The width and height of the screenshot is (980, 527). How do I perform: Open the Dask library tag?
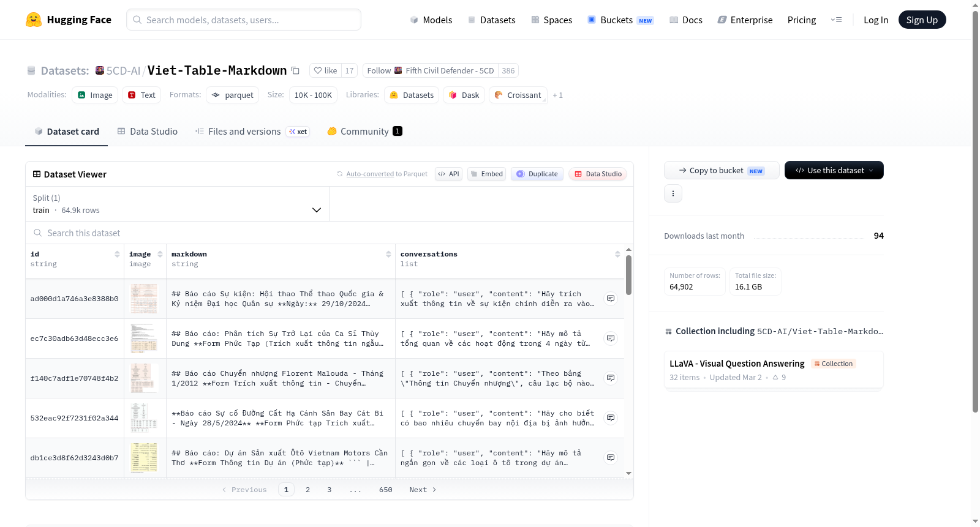pyautogui.click(x=464, y=95)
